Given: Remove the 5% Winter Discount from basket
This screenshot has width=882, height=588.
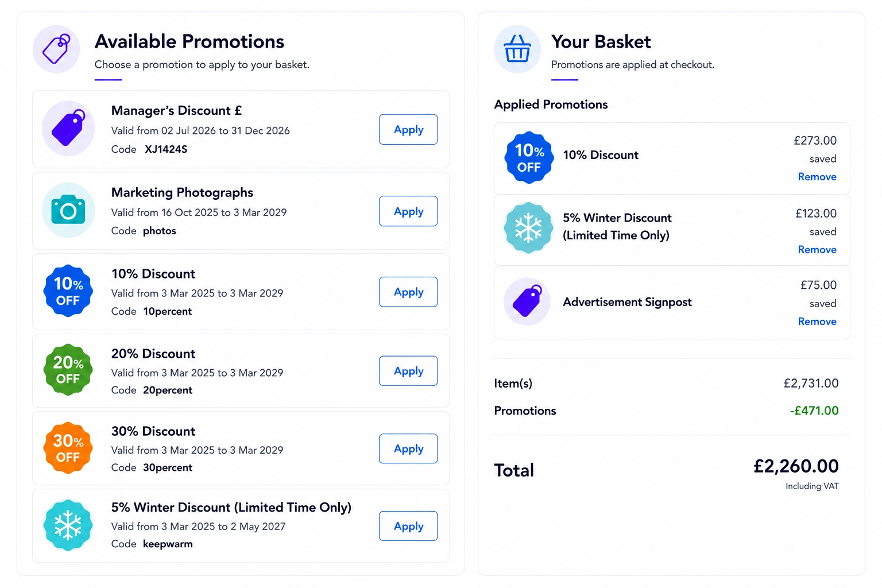Looking at the screenshot, I should tap(817, 250).
